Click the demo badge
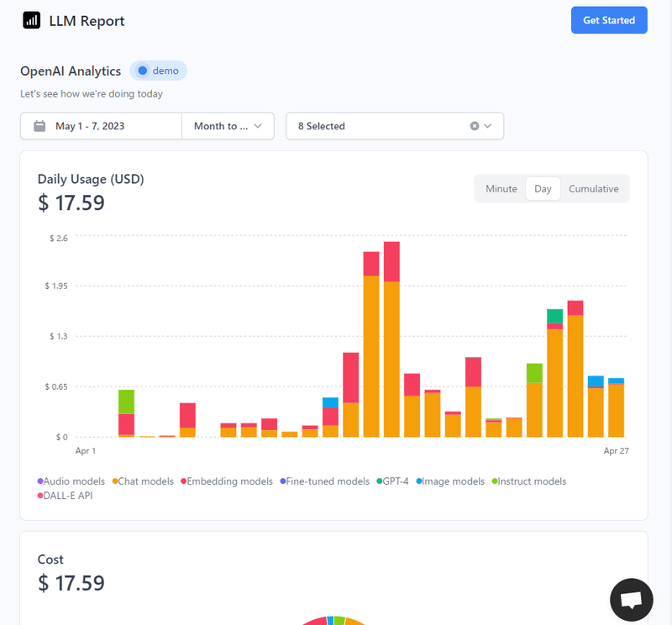The image size is (672, 625). click(159, 71)
